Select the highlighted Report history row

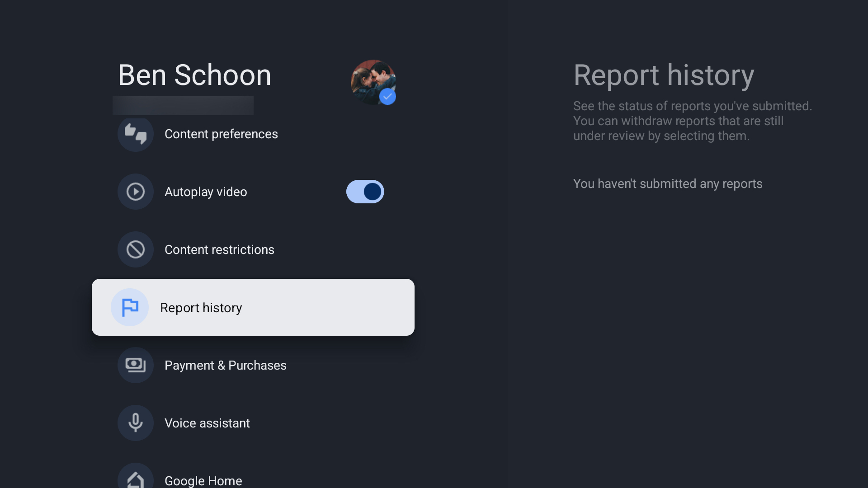253,307
